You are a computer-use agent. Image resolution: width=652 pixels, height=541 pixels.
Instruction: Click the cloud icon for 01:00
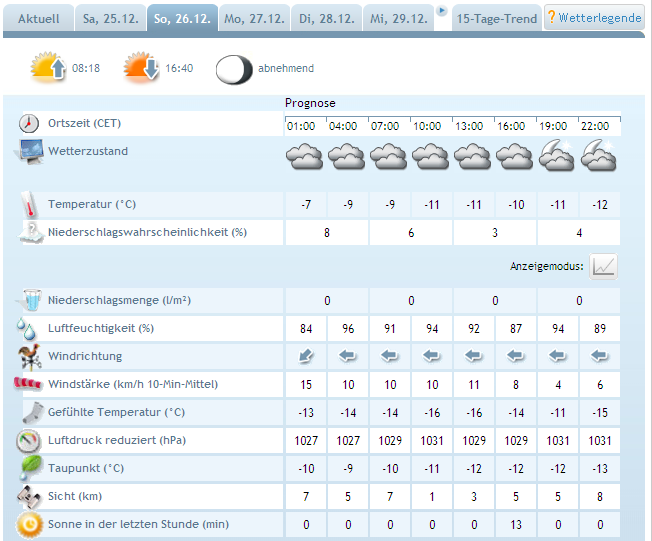click(304, 156)
